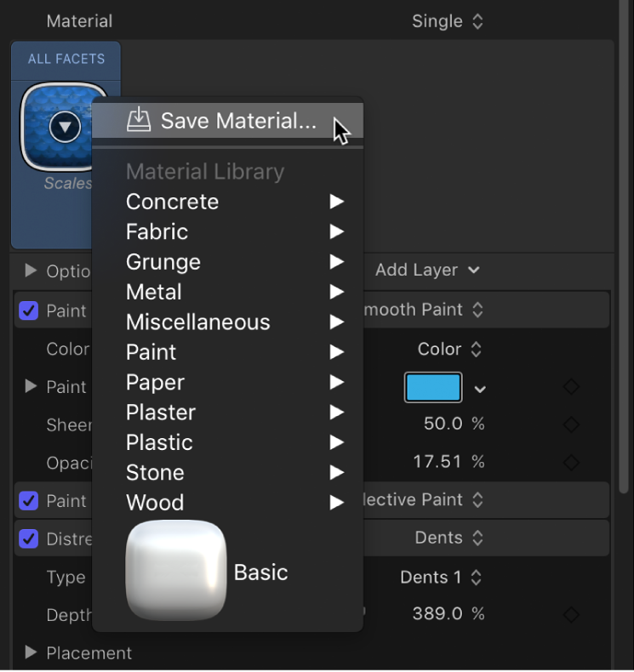Disable the first Paint layer checkbox
The image size is (634, 672).
[29, 310]
